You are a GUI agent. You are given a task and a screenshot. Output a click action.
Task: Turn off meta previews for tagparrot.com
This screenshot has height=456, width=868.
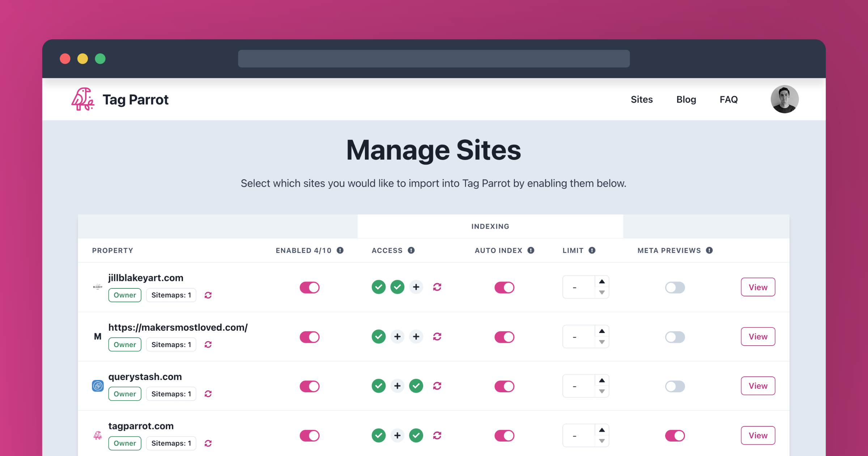pos(675,436)
